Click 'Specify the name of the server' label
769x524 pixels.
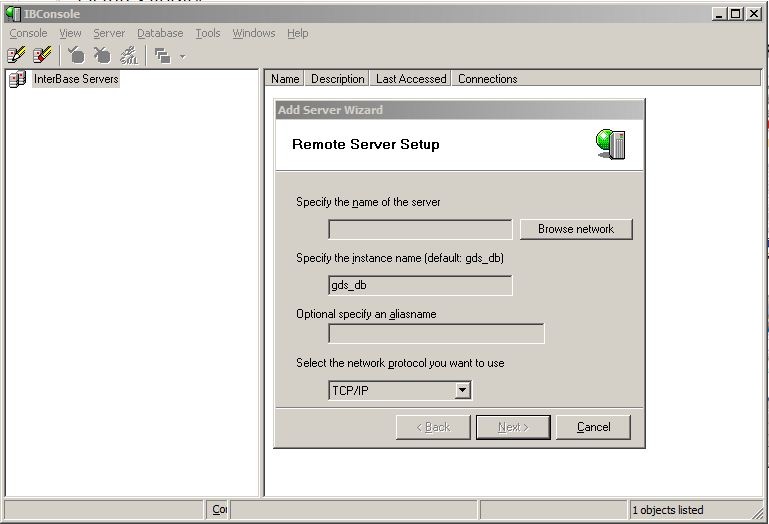tap(368, 202)
